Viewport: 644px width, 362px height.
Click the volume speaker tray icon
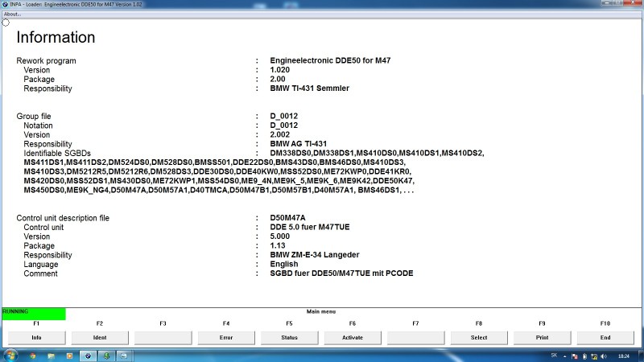click(x=604, y=356)
